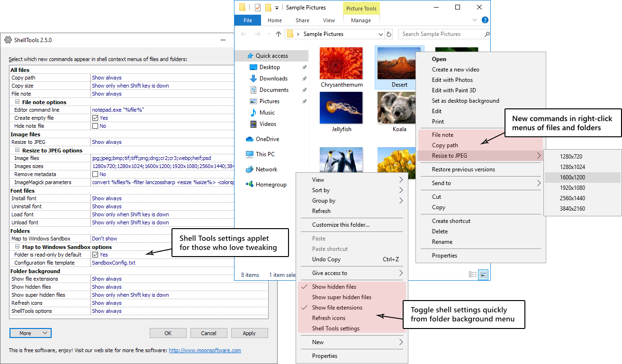Check the Hide note file checkbox
Viewport: 622px width, 364px height.
[95, 126]
